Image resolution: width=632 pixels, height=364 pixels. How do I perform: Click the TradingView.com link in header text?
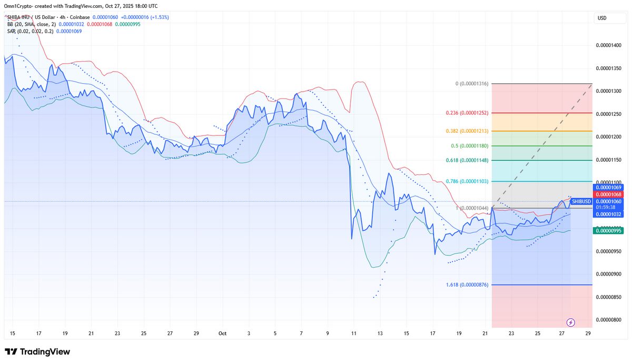click(x=80, y=6)
